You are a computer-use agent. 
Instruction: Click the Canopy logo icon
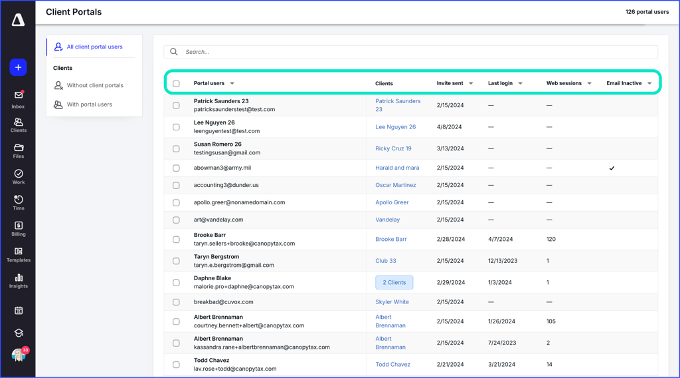click(x=18, y=20)
